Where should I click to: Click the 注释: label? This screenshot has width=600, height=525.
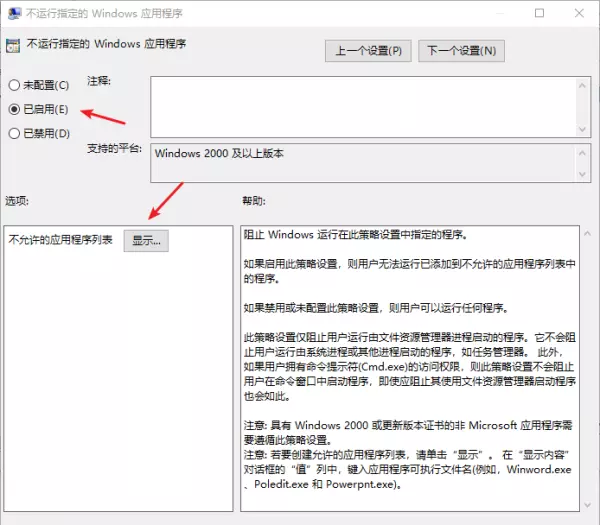(99, 81)
